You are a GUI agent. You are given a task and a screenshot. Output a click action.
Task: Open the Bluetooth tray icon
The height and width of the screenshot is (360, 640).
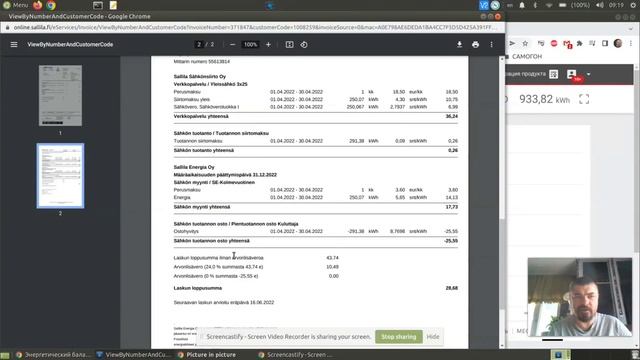[x=535, y=5]
